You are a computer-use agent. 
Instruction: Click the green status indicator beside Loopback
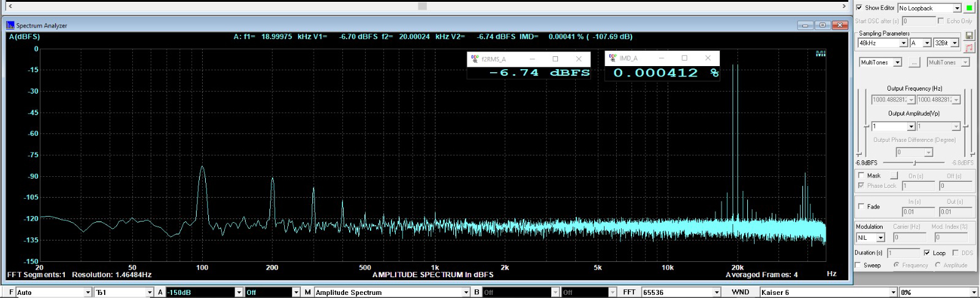(x=969, y=8)
